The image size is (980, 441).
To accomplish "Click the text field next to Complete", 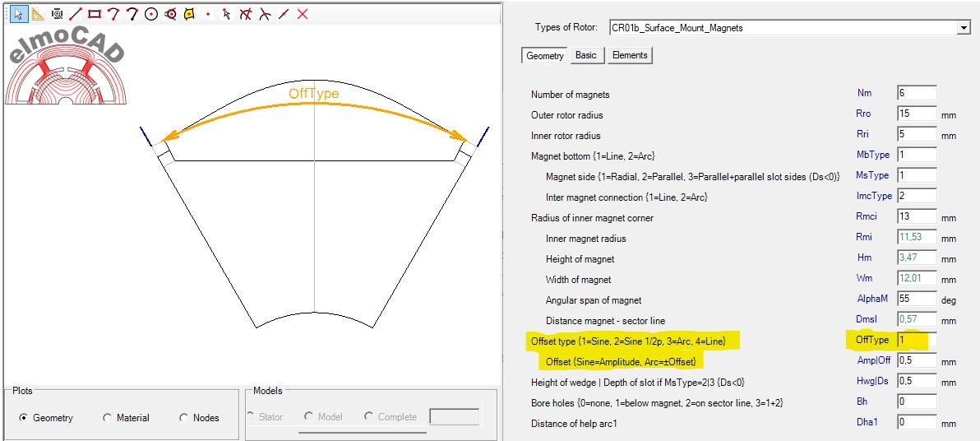I will tap(455, 416).
